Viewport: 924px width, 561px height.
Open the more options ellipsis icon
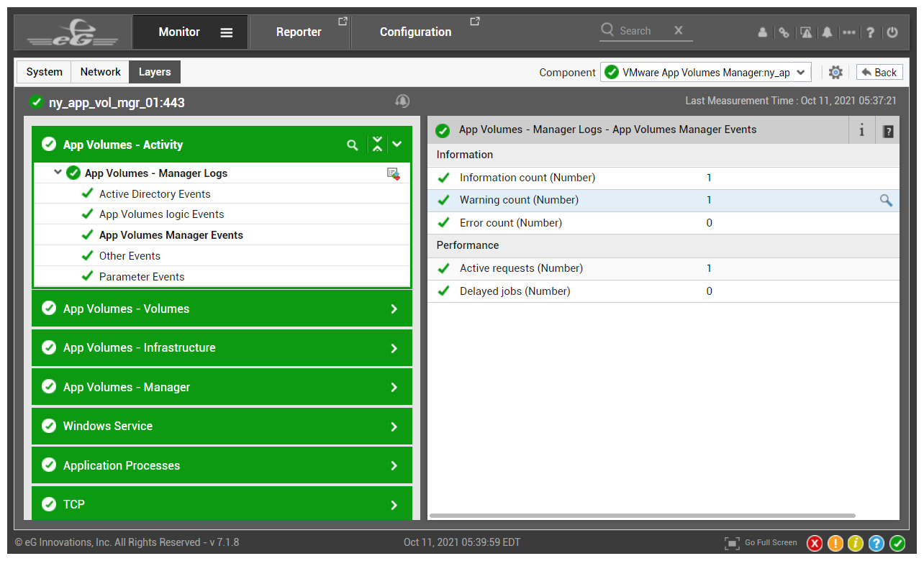[x=849, y=32]
